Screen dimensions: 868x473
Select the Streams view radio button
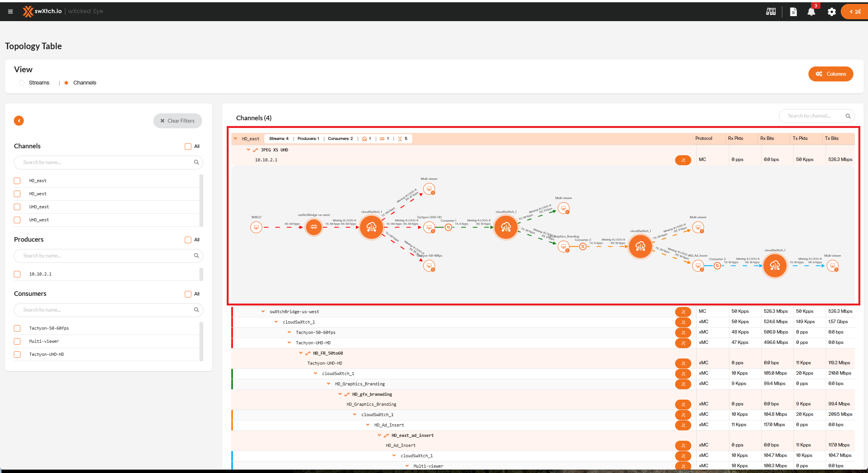pos(22,83)
